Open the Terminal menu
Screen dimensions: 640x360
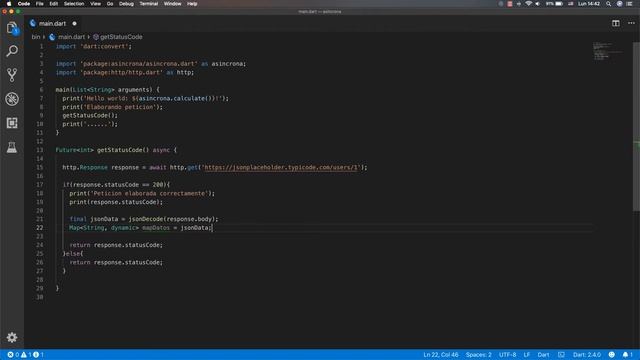(149, 4)
